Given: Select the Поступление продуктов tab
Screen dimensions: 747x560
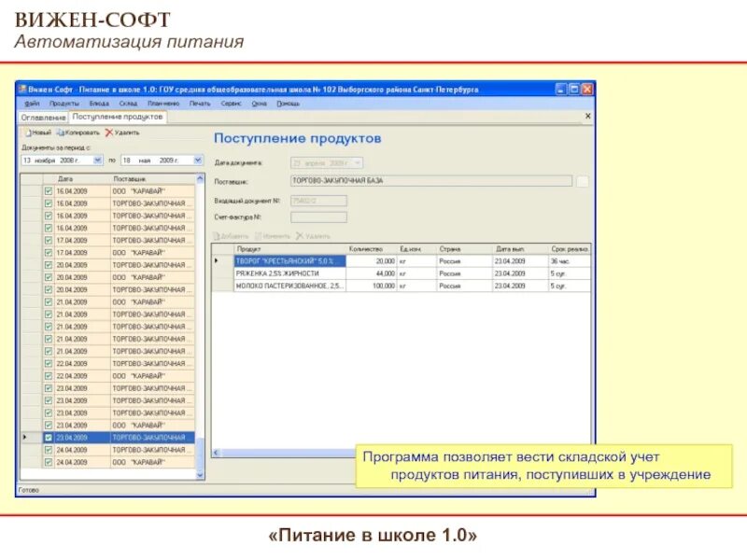Looking at the screenshot, I should coord(118,117).
